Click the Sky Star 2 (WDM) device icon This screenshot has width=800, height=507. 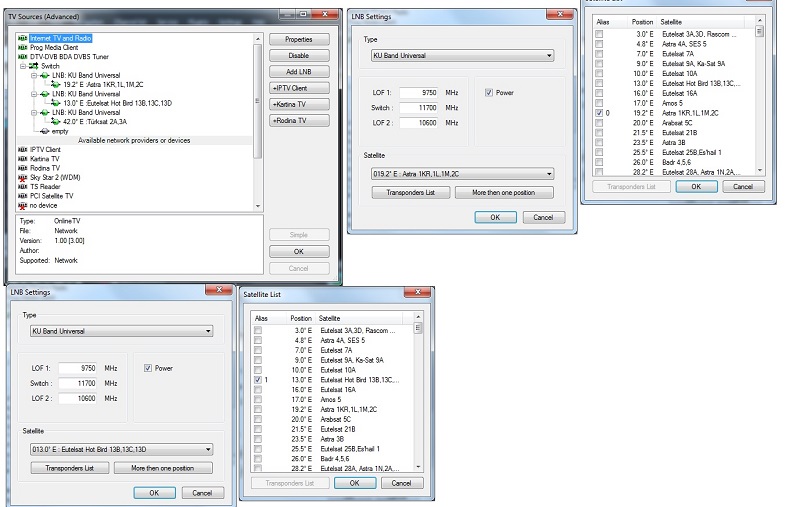(23, 177)
